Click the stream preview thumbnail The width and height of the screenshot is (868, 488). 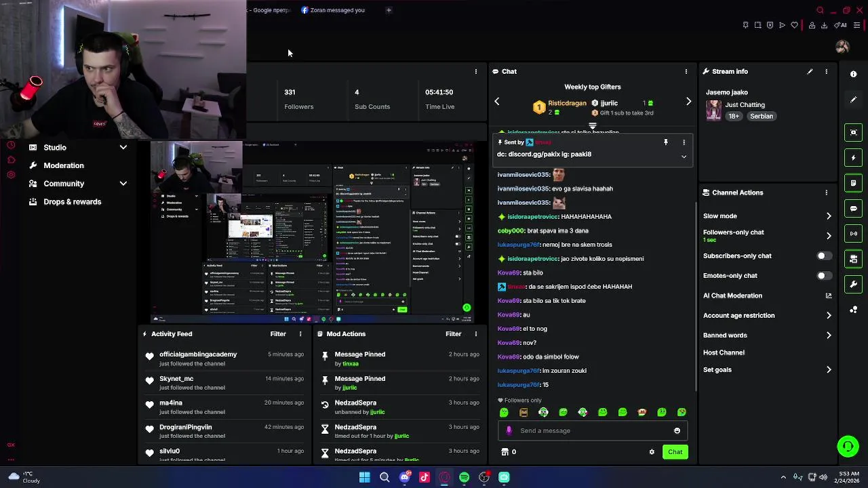311,232
